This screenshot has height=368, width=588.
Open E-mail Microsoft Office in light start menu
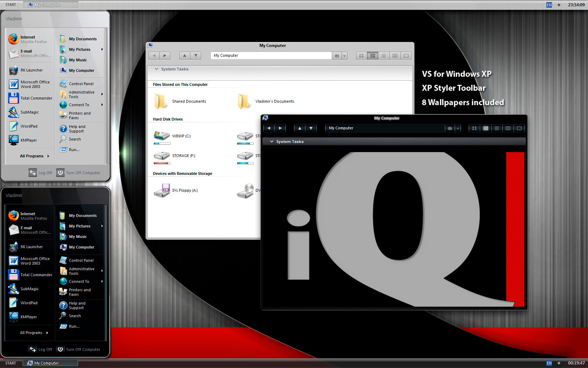pyautogui.click(x=29, y=53)
